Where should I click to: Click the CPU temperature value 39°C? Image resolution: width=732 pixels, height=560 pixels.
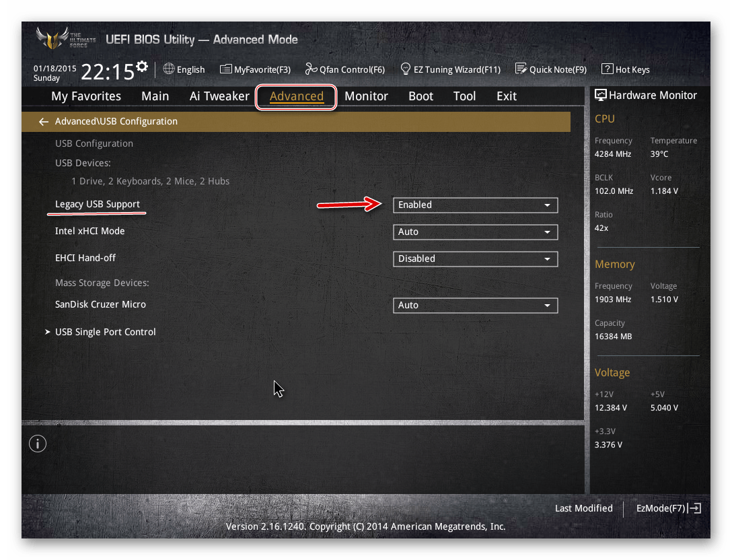659,153
